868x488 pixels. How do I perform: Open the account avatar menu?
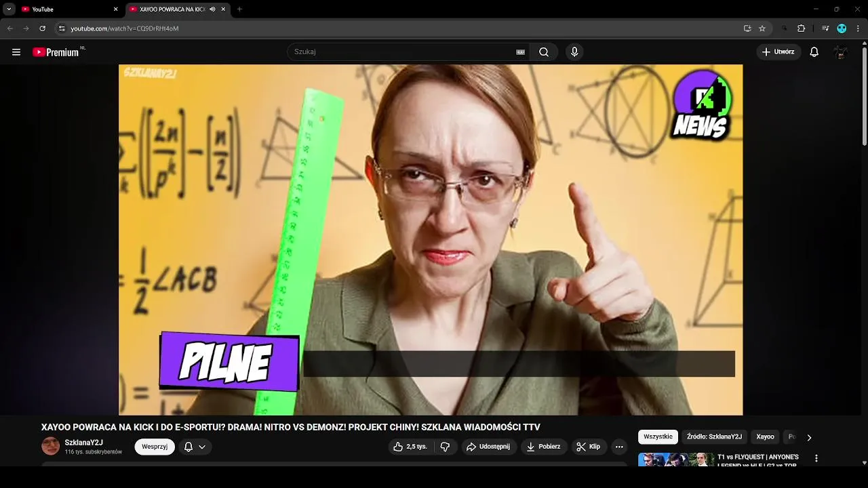[841, 52]
